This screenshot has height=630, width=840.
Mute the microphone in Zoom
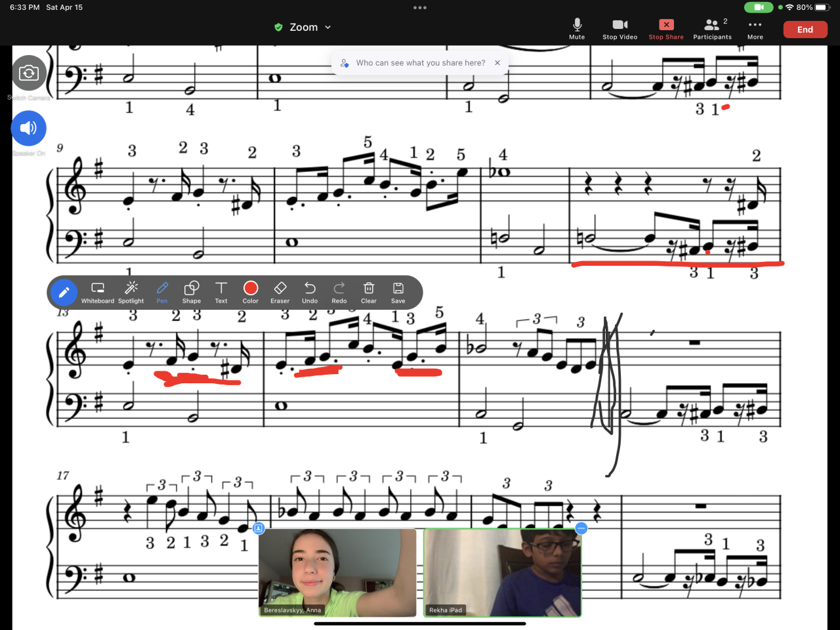[x=577, y=29]
